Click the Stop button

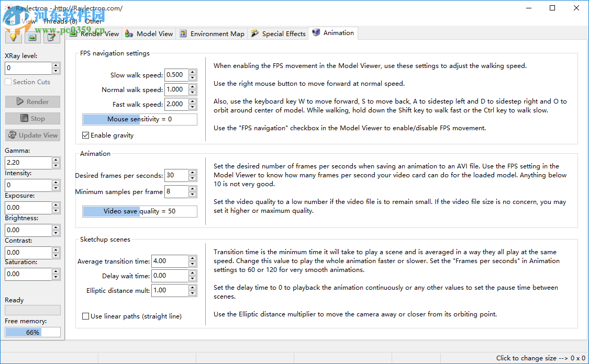32,119
